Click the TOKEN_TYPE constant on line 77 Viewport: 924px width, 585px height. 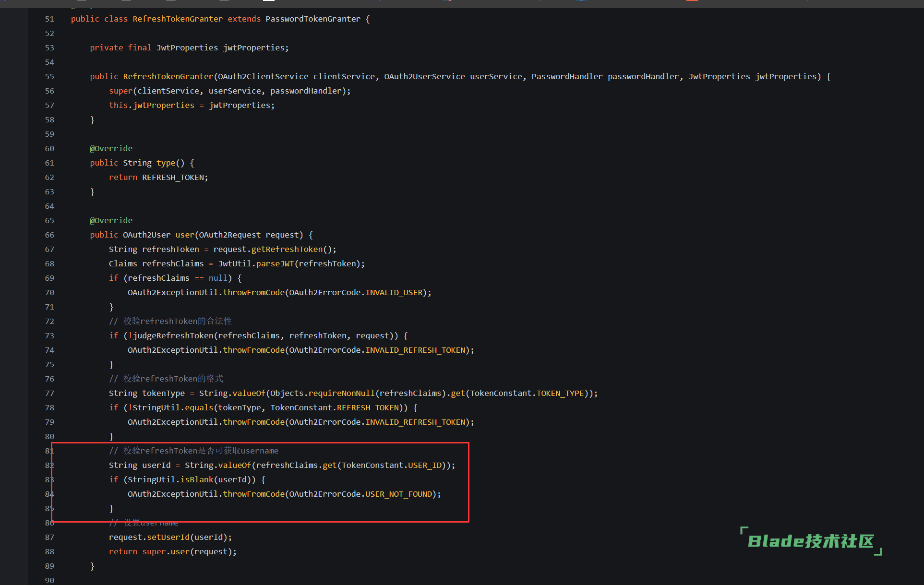[x=560, y=394]
